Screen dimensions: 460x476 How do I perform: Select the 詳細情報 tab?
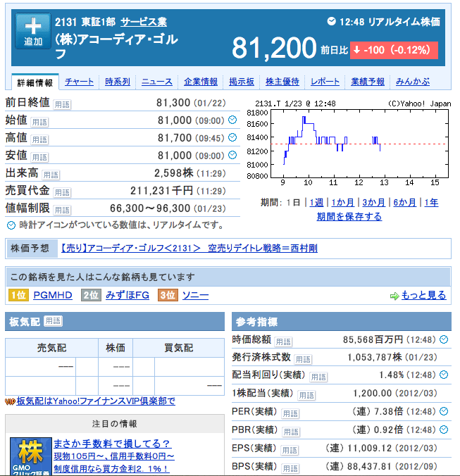coord(35,82)
